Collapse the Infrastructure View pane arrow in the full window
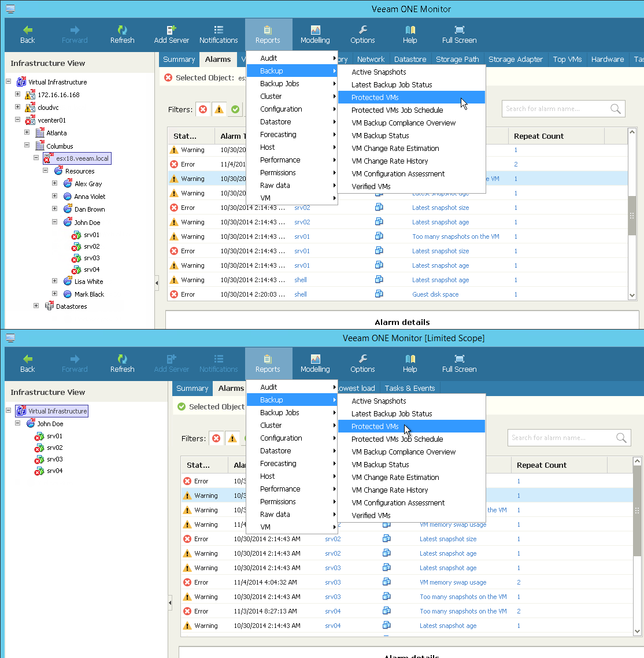Viewport: 644px width, 658px height. 157,283
